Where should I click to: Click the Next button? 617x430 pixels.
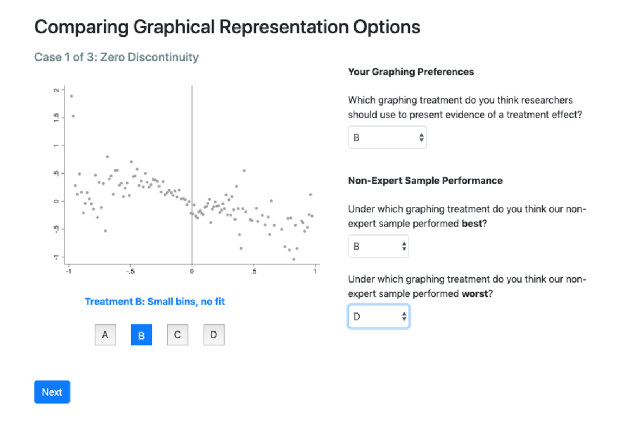click(52, 392)
